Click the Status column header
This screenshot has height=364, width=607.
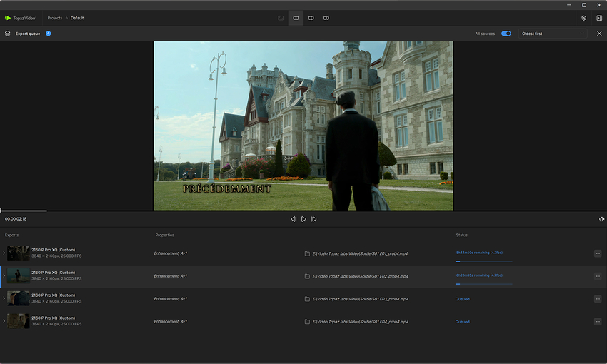(x=462, y=236)
